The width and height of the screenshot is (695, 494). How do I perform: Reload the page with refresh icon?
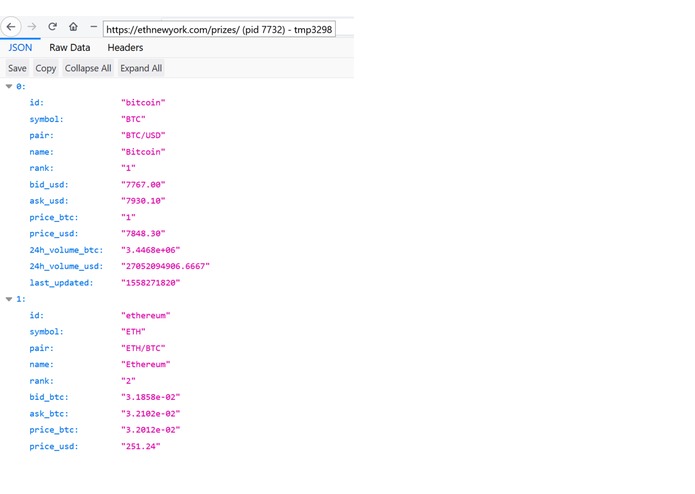tap(52, 27)
